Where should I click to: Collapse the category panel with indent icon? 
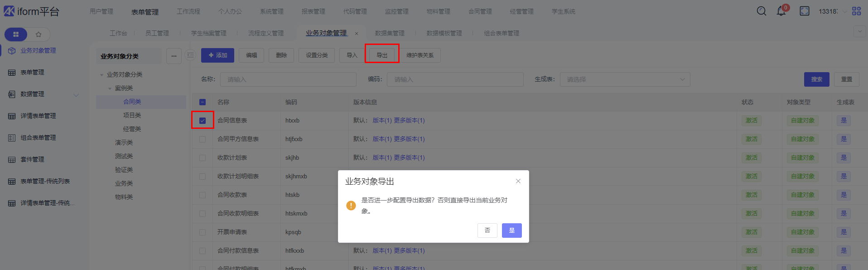click(x=191, y=55)
